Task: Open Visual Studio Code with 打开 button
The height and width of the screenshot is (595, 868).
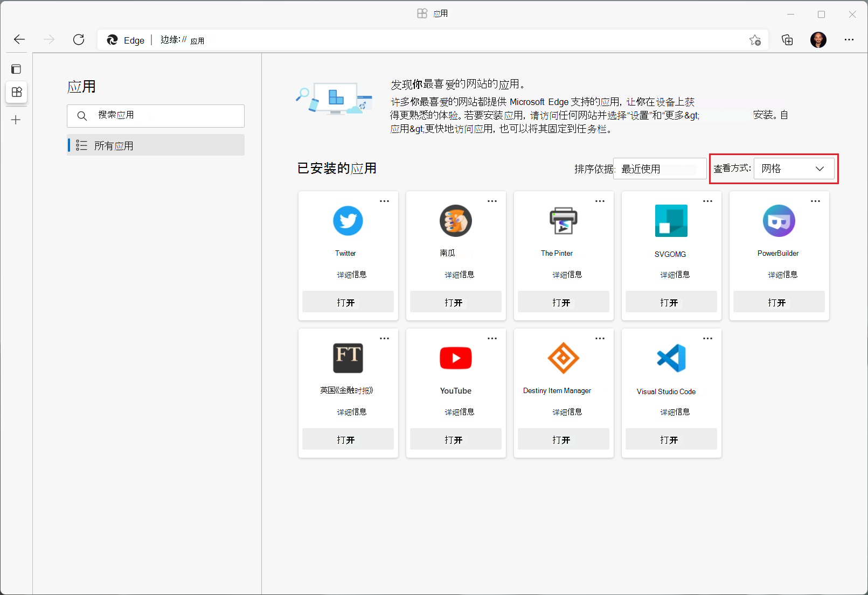Action: [671, 439]
